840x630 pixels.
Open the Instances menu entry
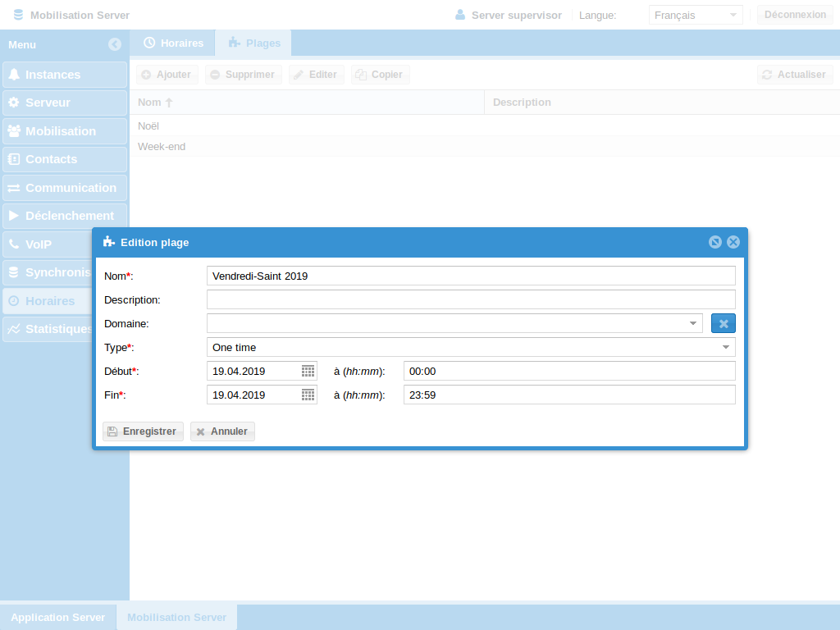pyautogui.click(x=65, y=75)
